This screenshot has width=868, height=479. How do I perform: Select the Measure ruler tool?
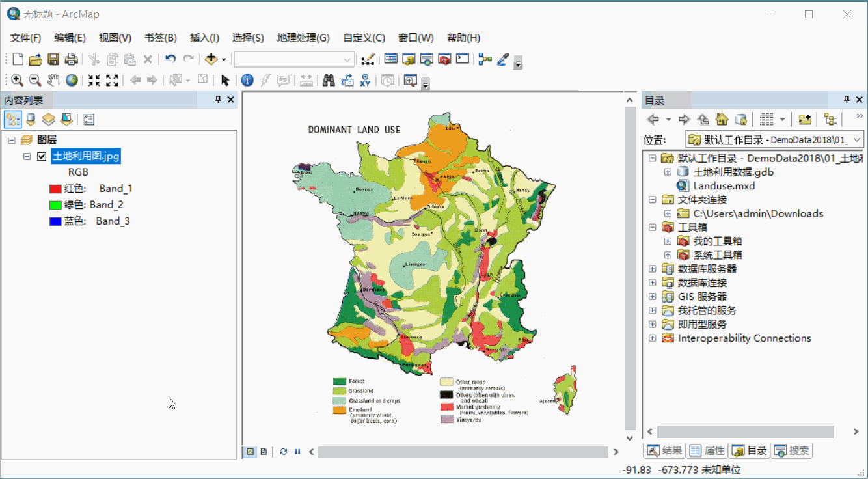pyautogui.click(x=306, y=80)
